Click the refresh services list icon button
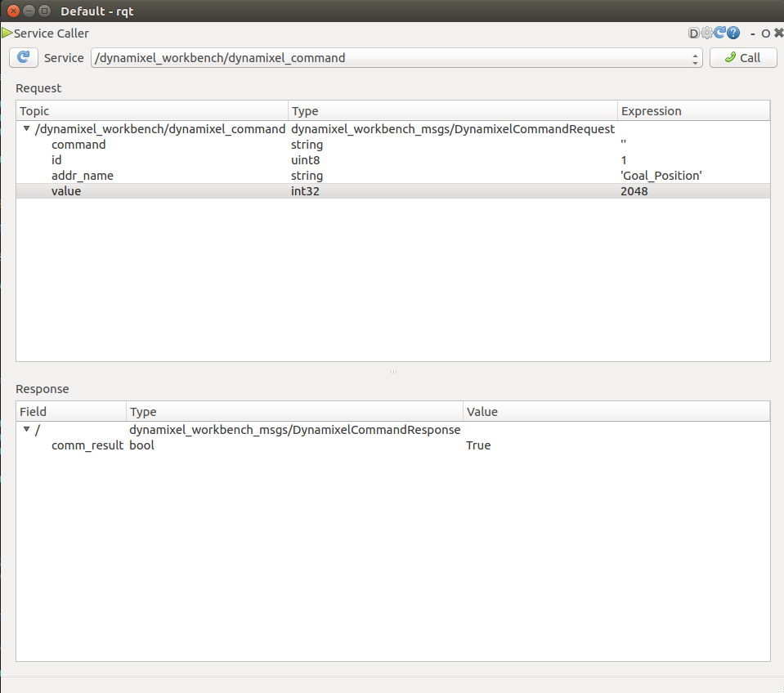This screenshot has height=693, width=784. pos(24,57)
